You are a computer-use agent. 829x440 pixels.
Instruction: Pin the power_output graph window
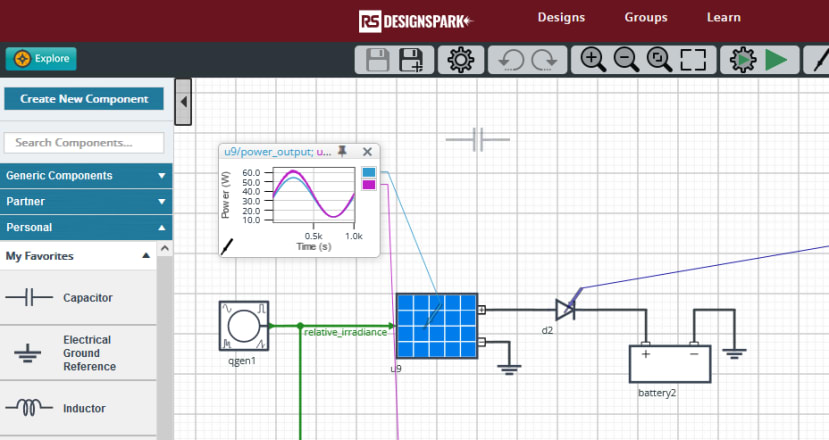coord(343,151)
